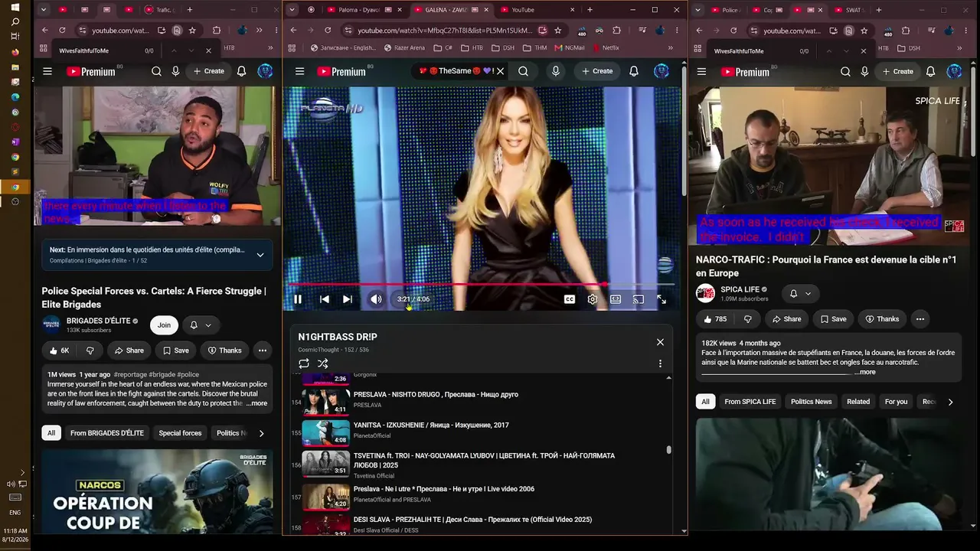The height and width of the screenshot is (551, 980).
Task: Close the N1GHTBASS DR!P playlist panel
Action: tap(660, 342)
